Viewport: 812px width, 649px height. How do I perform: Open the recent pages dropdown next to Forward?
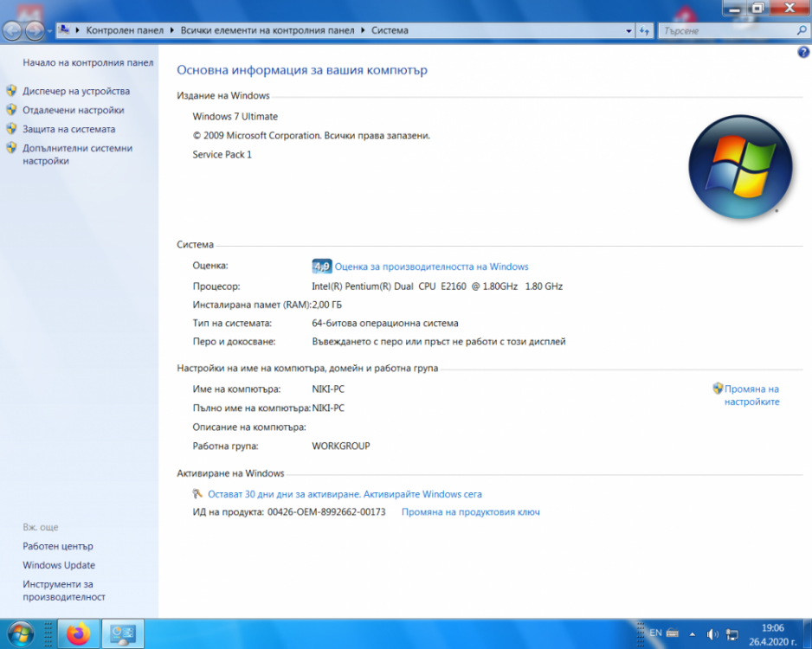coord(49,31)
